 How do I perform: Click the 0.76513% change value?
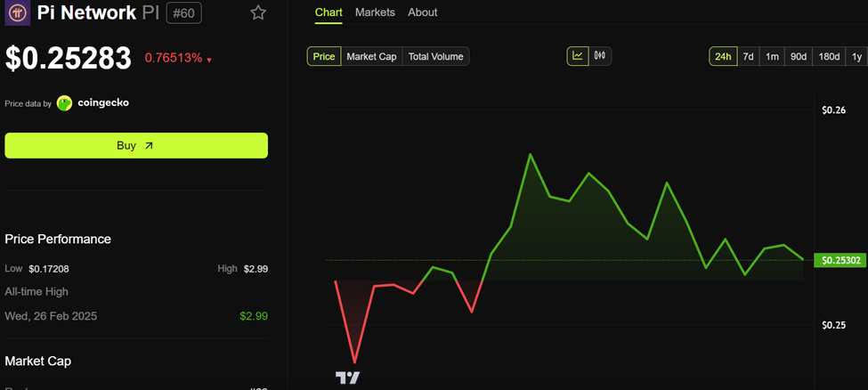[174, 58]
